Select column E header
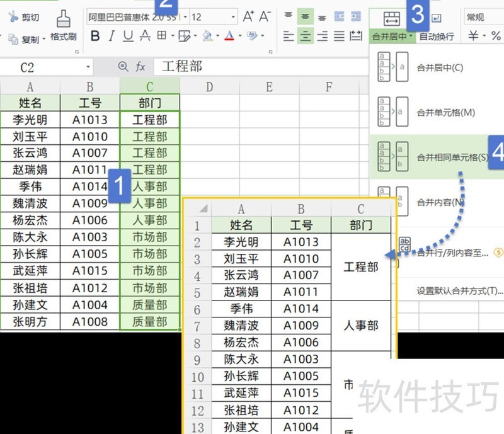This screenshot has width=504, height=434. (x=269, y=87)
